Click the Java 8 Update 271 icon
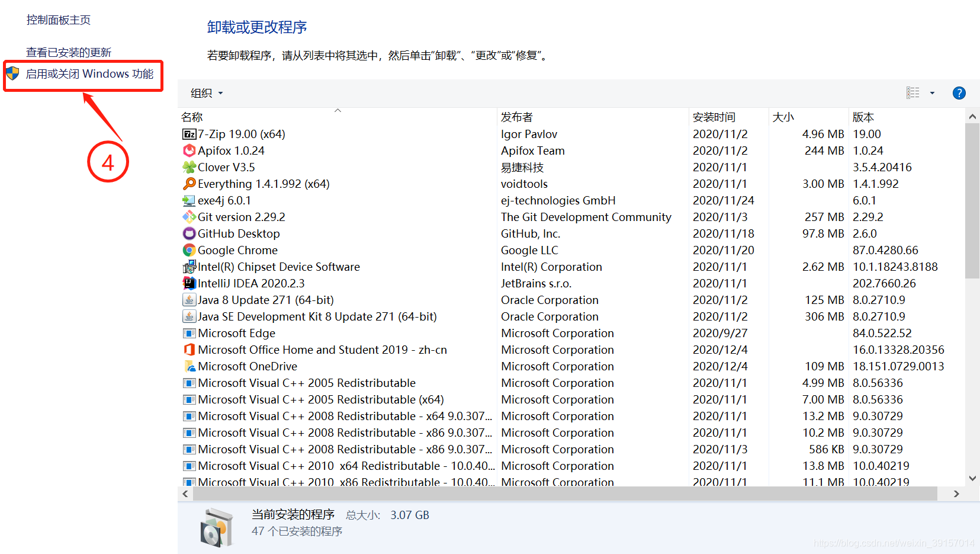Viewport: 980px width, 554px height. tap(189, 300)
